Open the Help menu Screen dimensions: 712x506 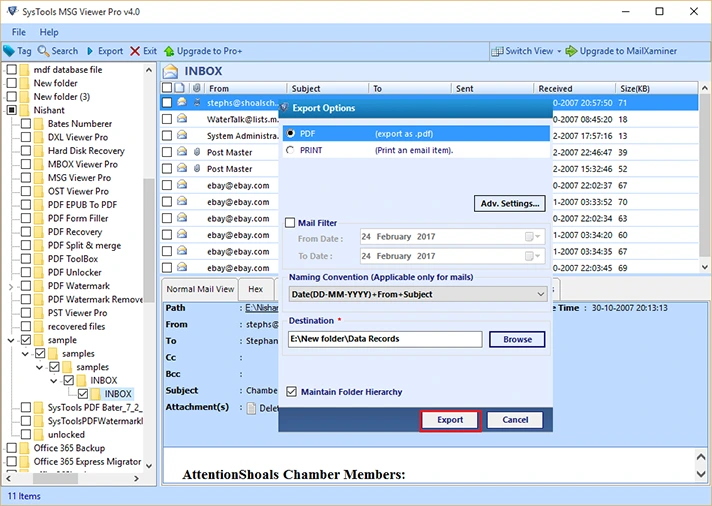tap(49, 32)
